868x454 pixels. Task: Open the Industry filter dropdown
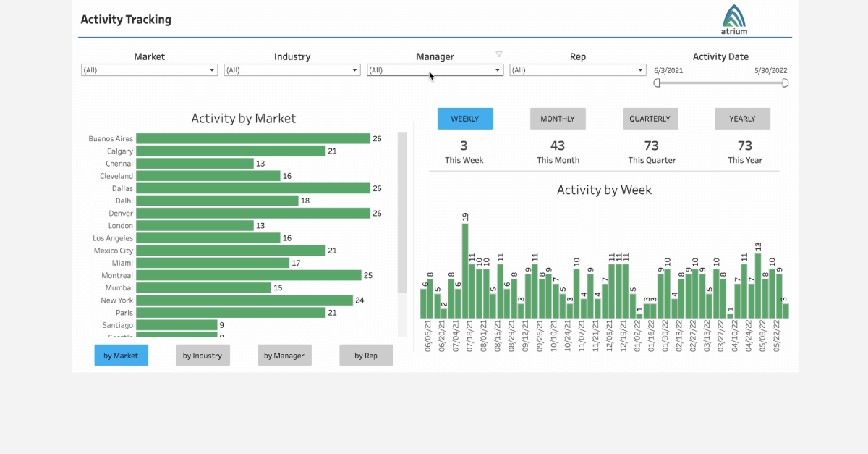click(354, 70)
